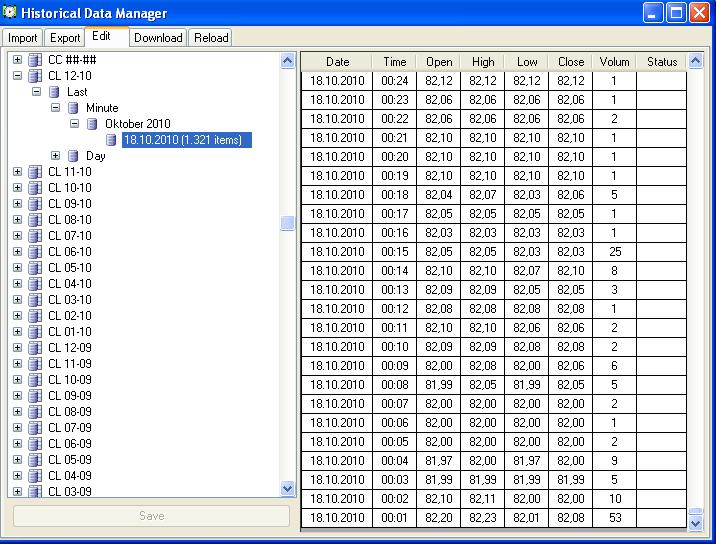Expand the CL 11-10 node
This screenshot has height=544, width=716.
click(x=17, y=172)
